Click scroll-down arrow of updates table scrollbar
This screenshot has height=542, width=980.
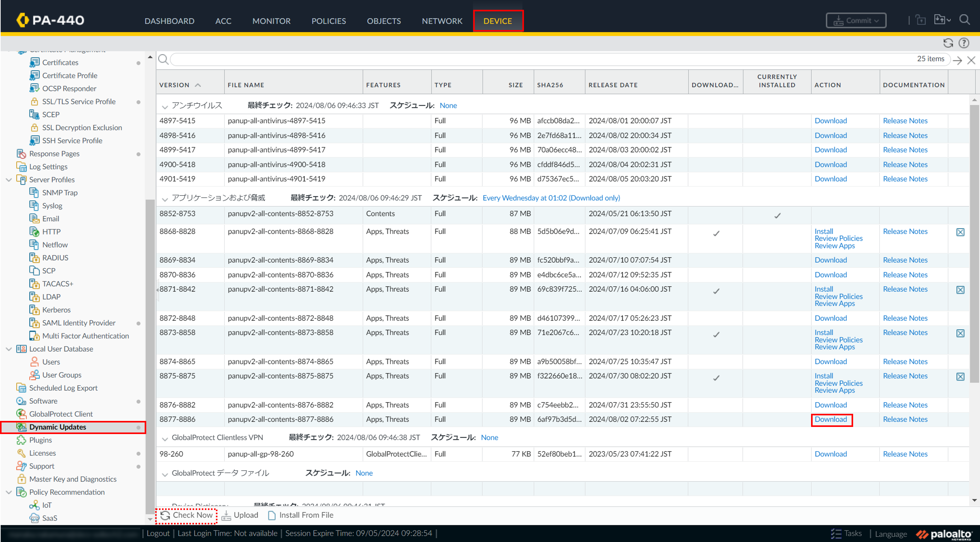[x=974, y=501]
